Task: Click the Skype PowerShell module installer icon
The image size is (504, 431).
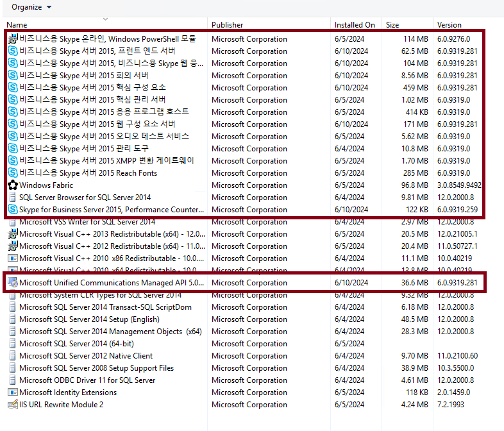Action: click(x=13, y=39)
